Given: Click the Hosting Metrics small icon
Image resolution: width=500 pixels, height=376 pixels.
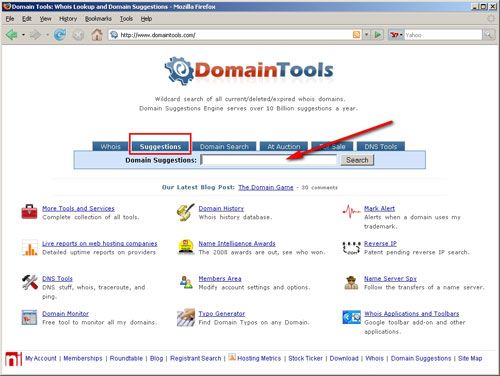Looking at the screenshot, I should [x=232, y=357].
